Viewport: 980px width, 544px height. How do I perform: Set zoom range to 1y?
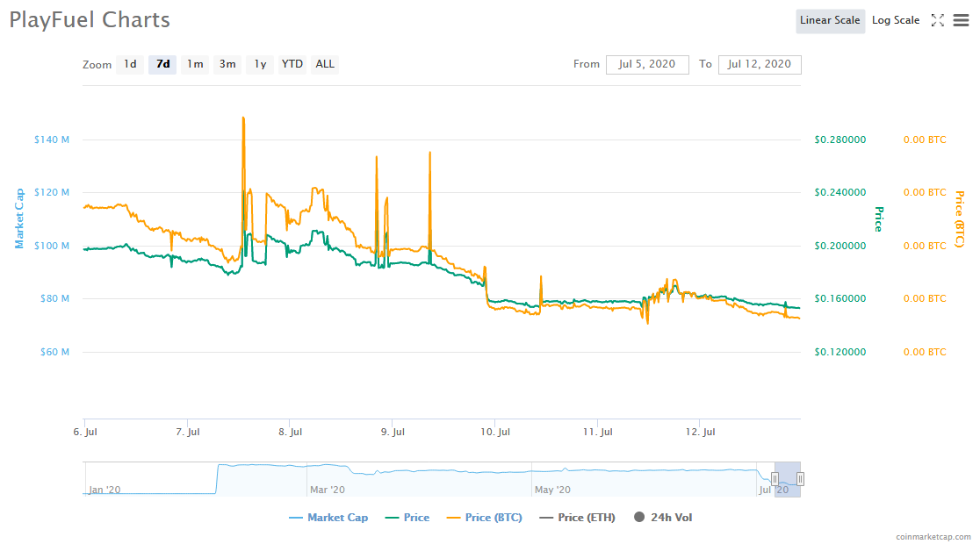[260, 64]
